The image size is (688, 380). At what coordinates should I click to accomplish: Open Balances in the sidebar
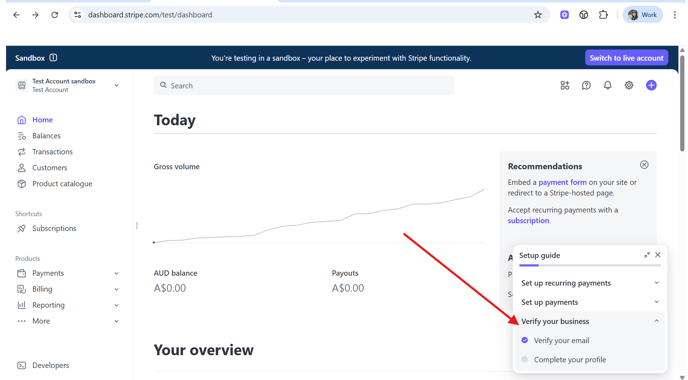tap(46, 136)
